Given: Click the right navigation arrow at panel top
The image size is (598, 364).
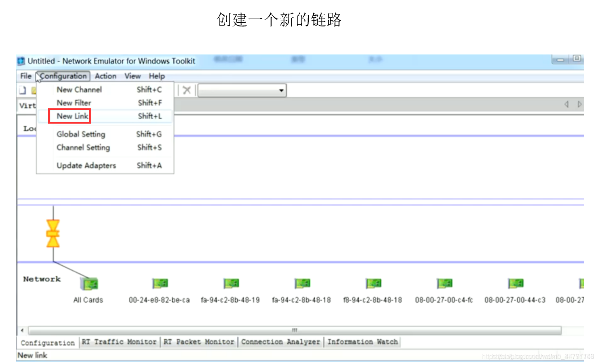Looking at the screenshot, I should 579,104.
